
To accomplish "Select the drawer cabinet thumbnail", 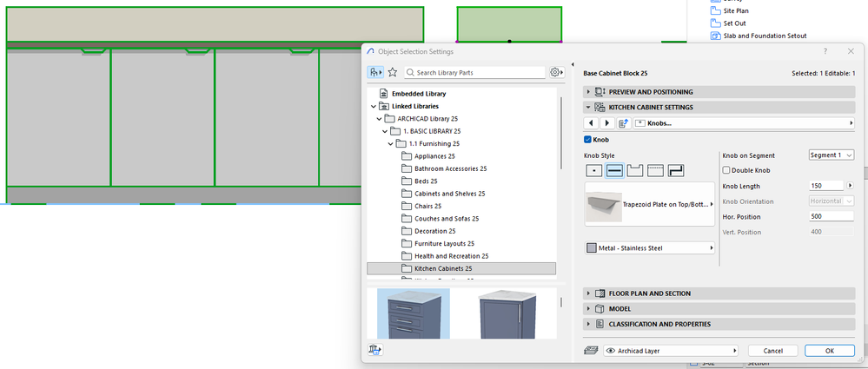I will 414,313.
